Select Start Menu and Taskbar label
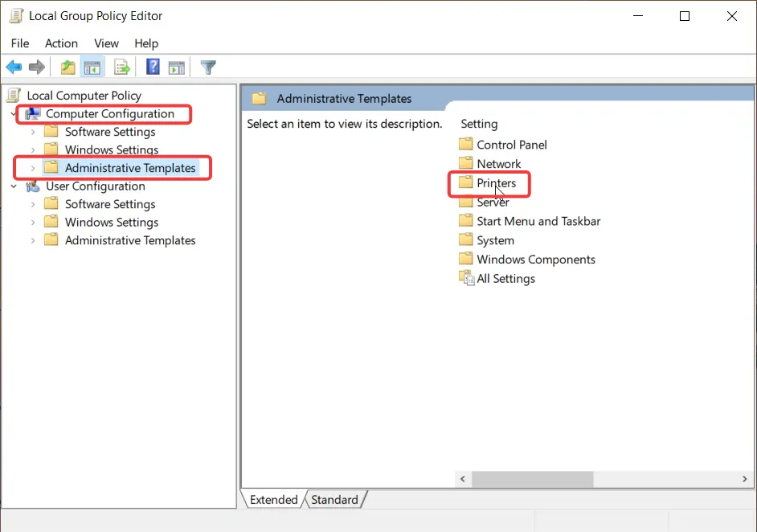Screen dimensions: 757x532 (538, 221)
